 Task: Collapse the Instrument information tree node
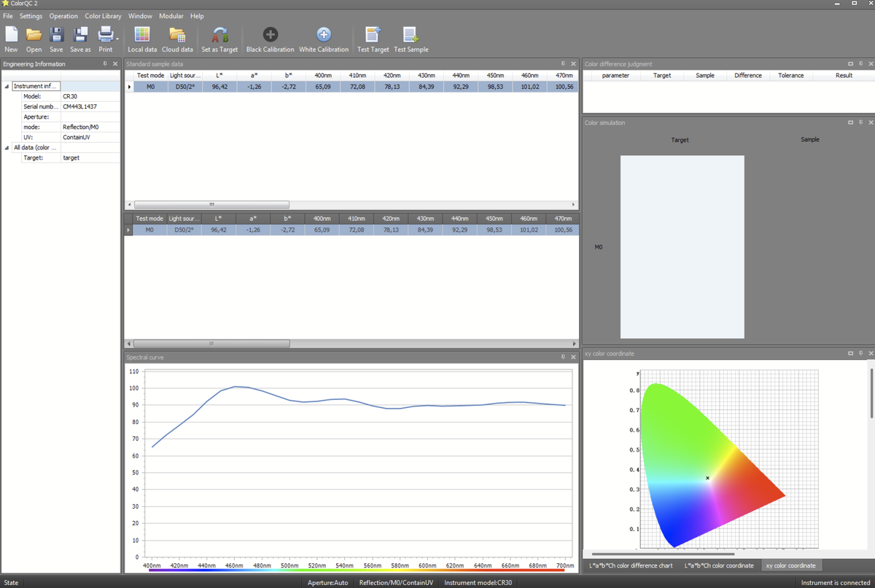pyautogui.click(x=7, y=87)
